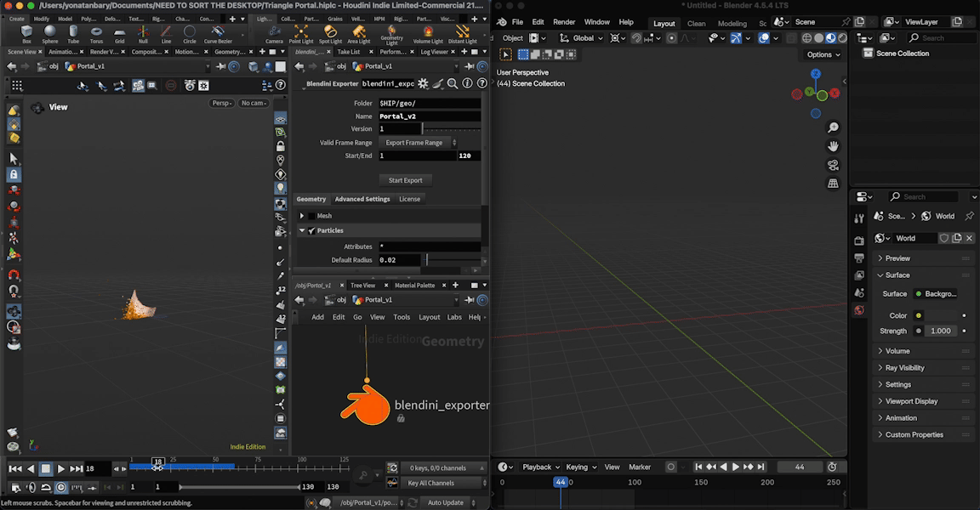Switch to the Advanced Settings tab
Viewport: 980px width, 510px height.
click(x=362, y=199)
